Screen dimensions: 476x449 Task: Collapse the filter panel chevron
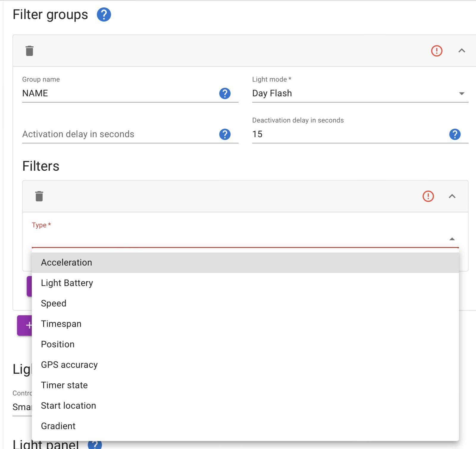pos(452,196)
